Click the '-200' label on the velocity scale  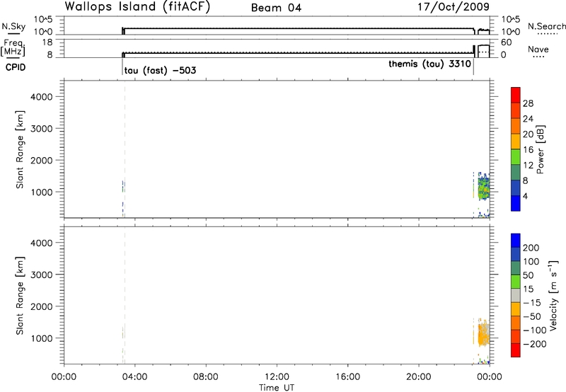click(x=533, y=344)
